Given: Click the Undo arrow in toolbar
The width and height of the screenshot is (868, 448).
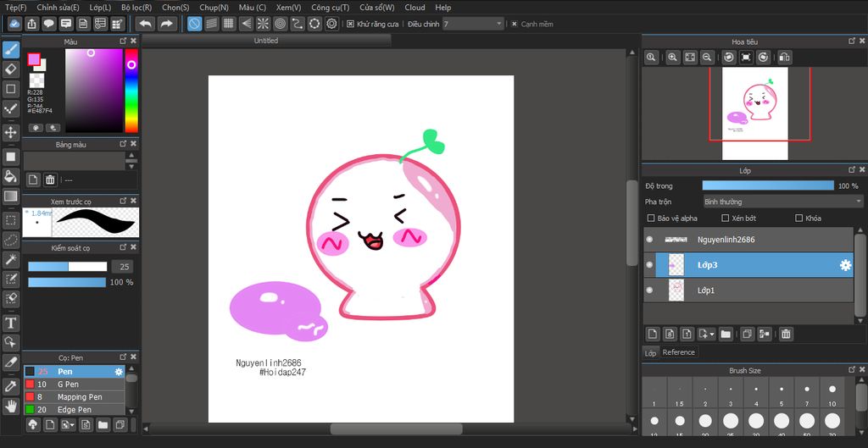Looking at the screenshot, I should pyautogui.click(x=146, y=24).
